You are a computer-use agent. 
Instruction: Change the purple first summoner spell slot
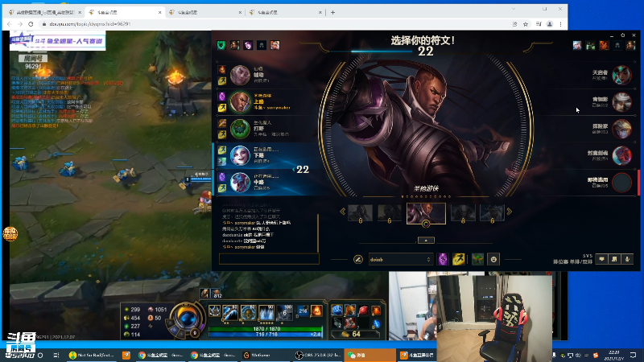coord(443,259)
